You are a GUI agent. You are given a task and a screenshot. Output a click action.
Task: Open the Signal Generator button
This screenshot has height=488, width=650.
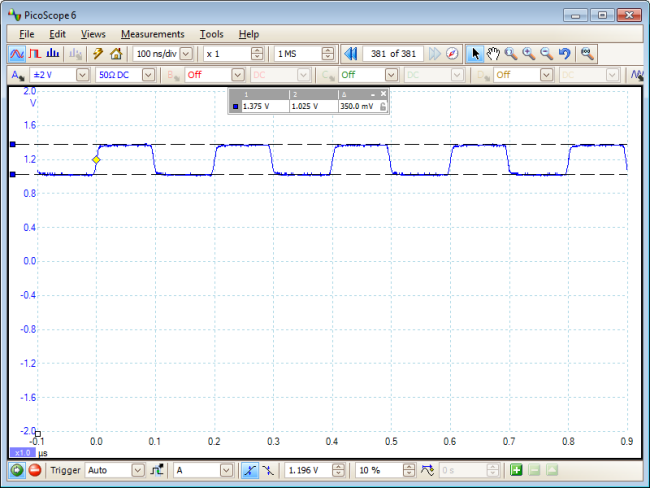[637, 75]
